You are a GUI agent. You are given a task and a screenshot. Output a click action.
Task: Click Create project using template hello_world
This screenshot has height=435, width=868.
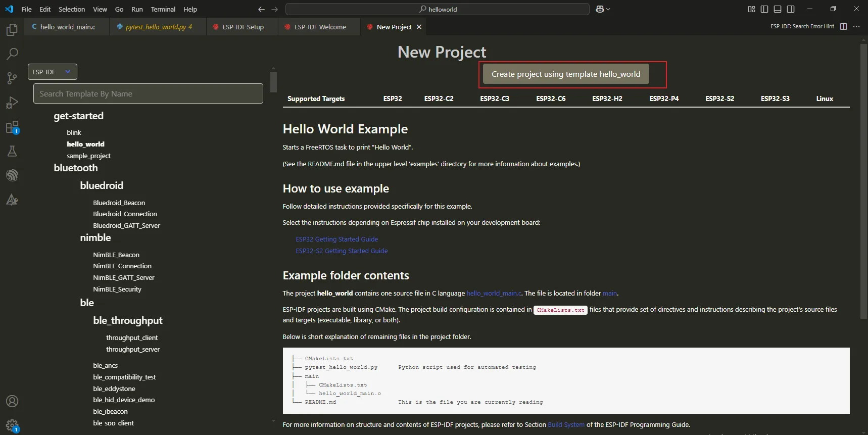566,74
